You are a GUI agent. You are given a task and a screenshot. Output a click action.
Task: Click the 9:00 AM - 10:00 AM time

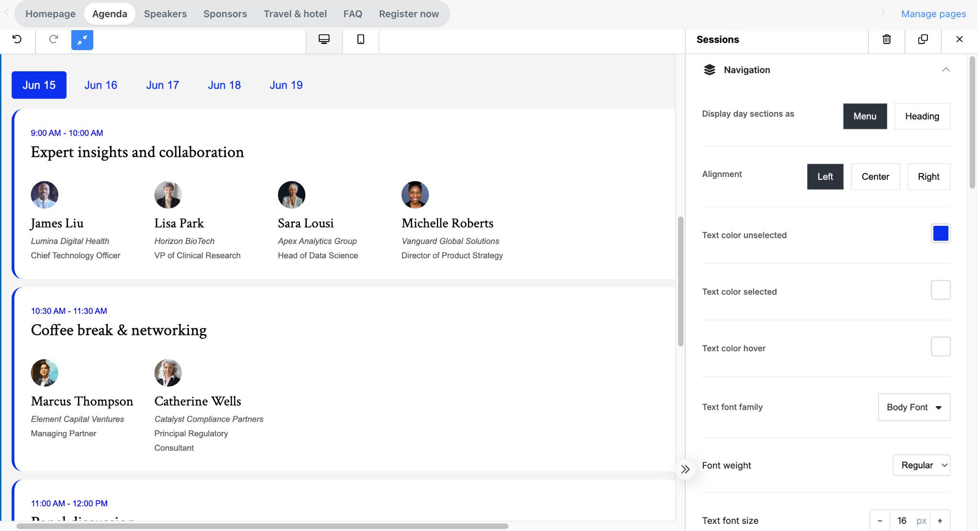click(67, 133)
